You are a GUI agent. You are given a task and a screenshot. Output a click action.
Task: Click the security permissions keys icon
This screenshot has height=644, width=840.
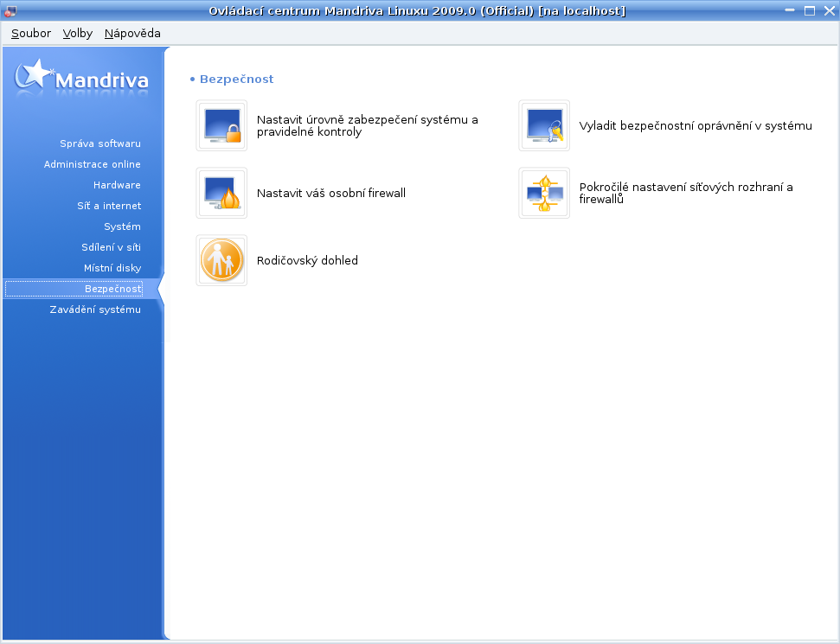pos(544,126)
